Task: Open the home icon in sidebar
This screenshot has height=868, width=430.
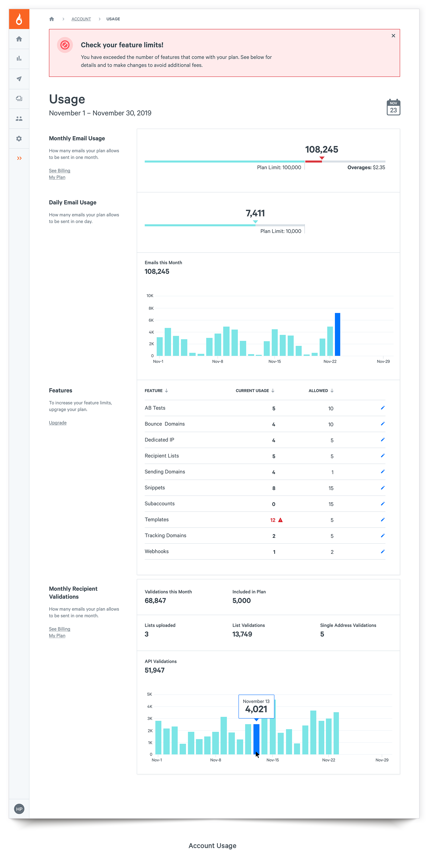Action: point(19,39)
